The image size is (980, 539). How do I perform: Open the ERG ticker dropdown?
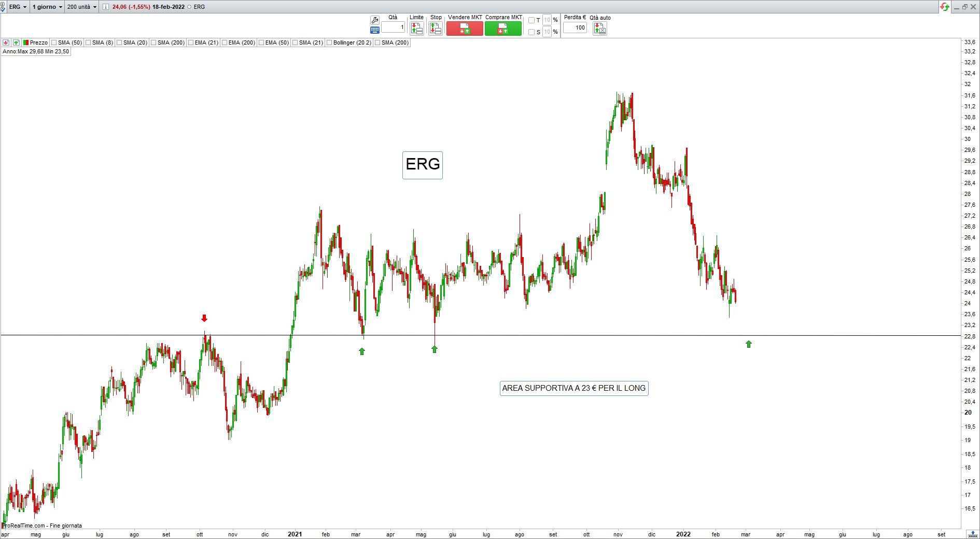18,7
